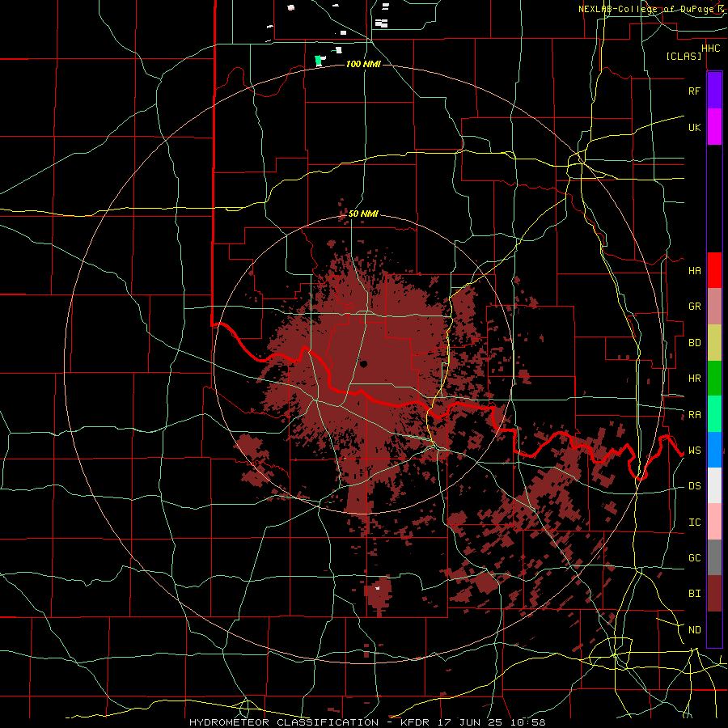Click the HA legend label
728x728 pixels.
click(x=694, y=271)
